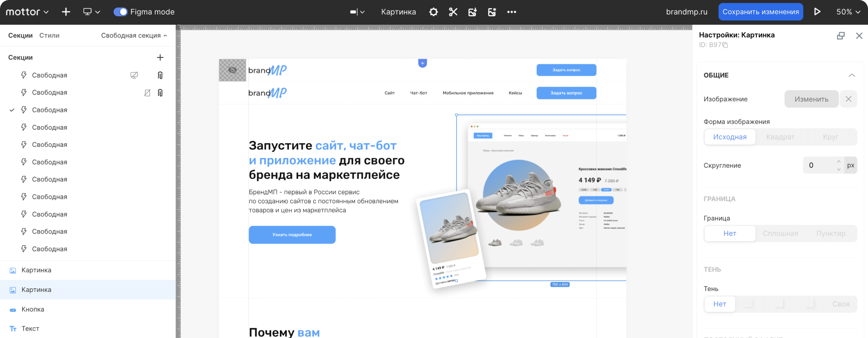The height and width of the screenshot is (338, 868).
Task: Click the copy-image icon in the top toolbar
Action: pos(472,12)
